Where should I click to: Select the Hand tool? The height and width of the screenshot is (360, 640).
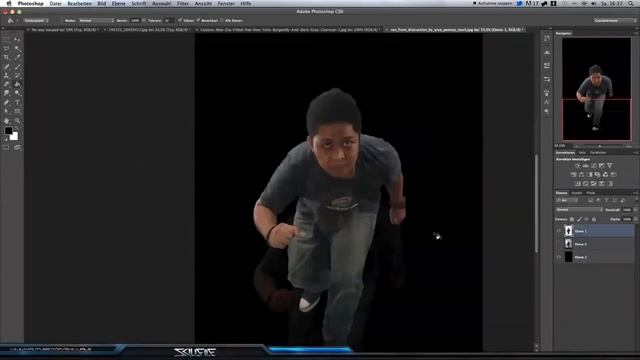7,121
